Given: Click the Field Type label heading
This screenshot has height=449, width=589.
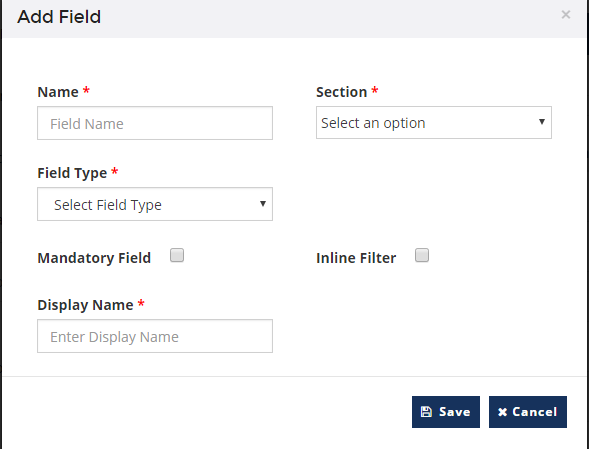Looking at the screenshot, I should click(x=72, y=173).
